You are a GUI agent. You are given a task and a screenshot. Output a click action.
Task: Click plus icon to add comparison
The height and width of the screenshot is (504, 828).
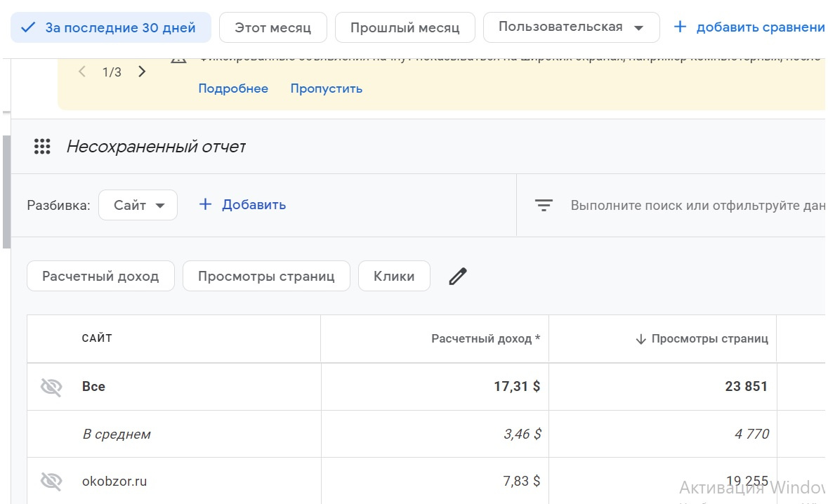[x=679, y=27]
